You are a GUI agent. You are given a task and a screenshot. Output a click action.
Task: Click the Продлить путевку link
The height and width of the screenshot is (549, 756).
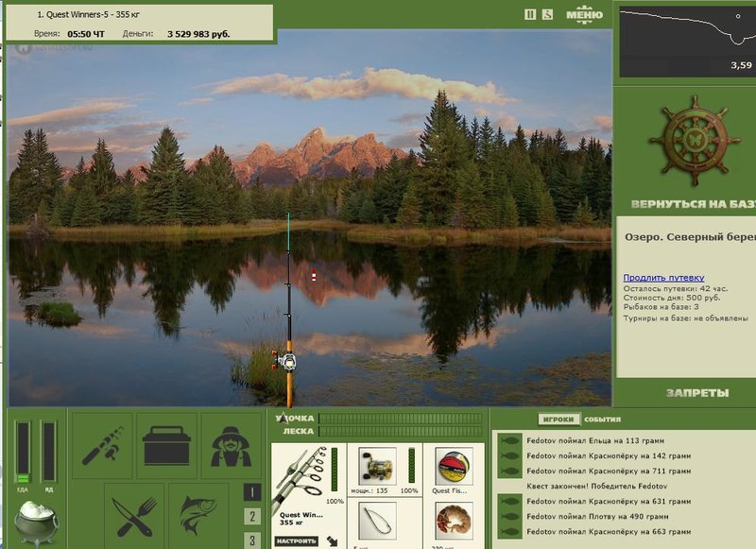tap(663, 278)
